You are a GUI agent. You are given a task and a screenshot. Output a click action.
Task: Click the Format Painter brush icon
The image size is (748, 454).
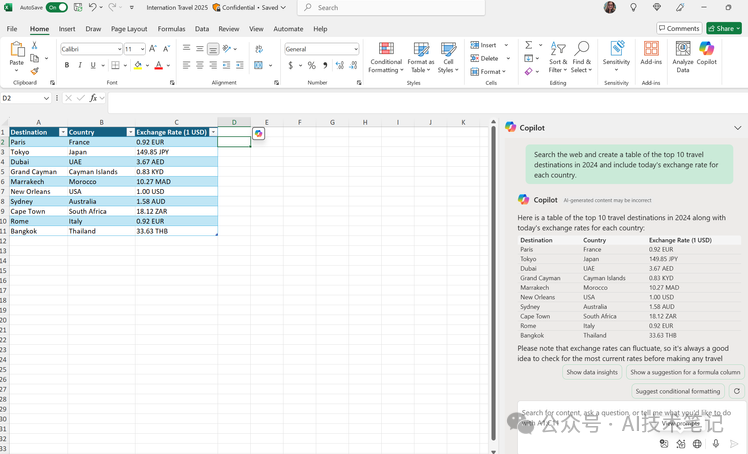pyautogui.click(x=34, y=71)
